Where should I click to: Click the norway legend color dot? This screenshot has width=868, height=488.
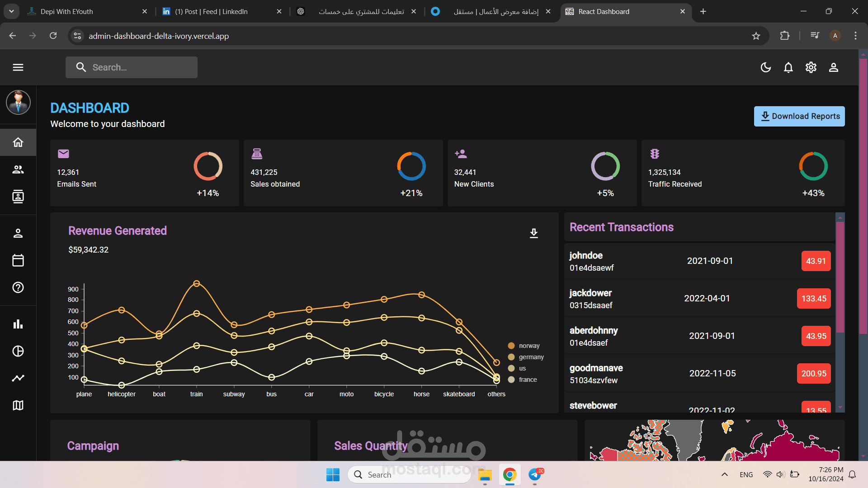(x=511, y=345)
